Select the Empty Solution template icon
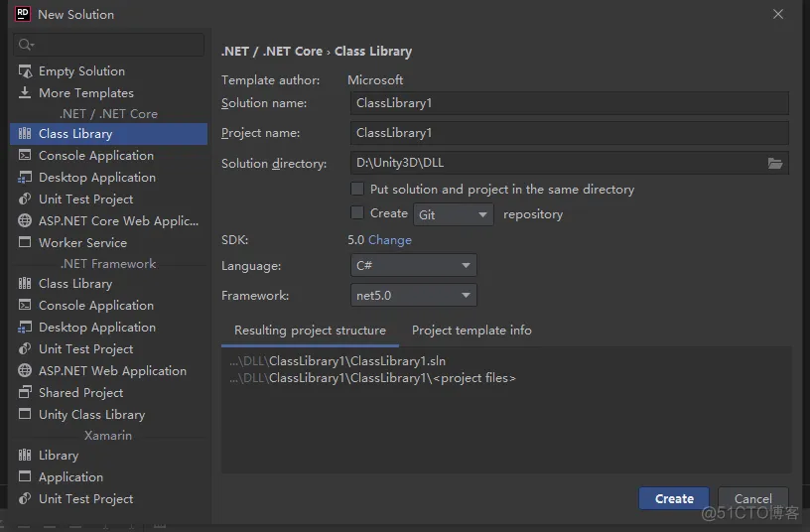Viewport: 810px width, 532px height. pyautogui.click(x=25, y=71)
